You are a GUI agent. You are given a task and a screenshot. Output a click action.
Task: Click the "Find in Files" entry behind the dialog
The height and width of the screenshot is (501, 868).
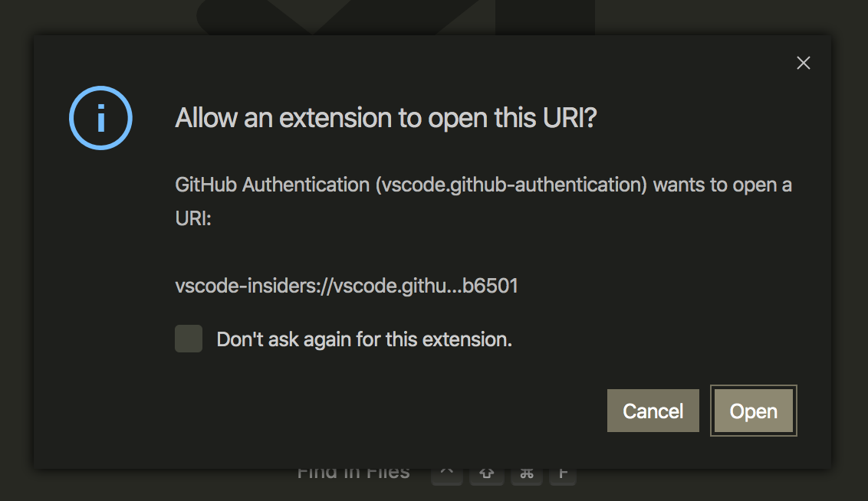[353, 472]
